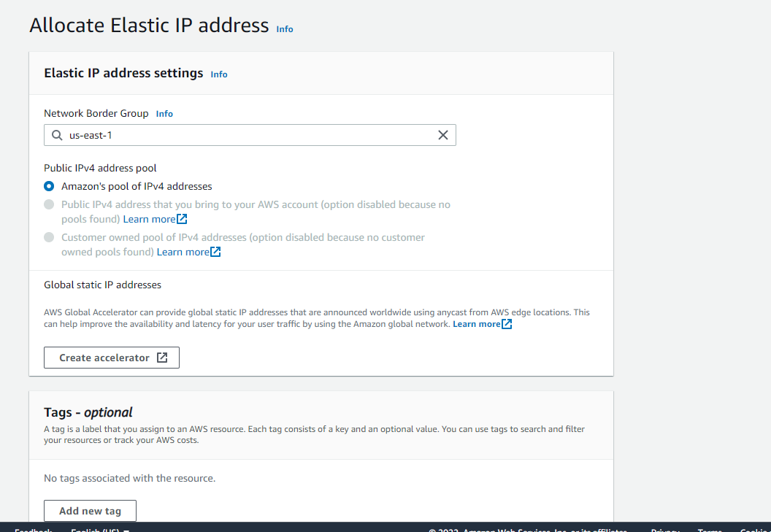Select Public IPv4 address you bring option
The image size is (771, 532).
49,204
